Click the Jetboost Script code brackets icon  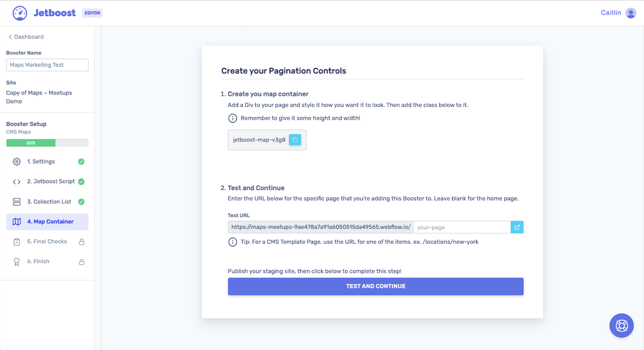[16, 182]
